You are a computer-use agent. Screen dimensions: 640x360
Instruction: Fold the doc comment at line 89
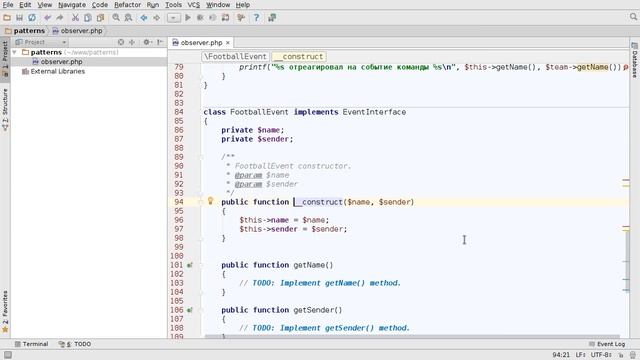(201, 157)
